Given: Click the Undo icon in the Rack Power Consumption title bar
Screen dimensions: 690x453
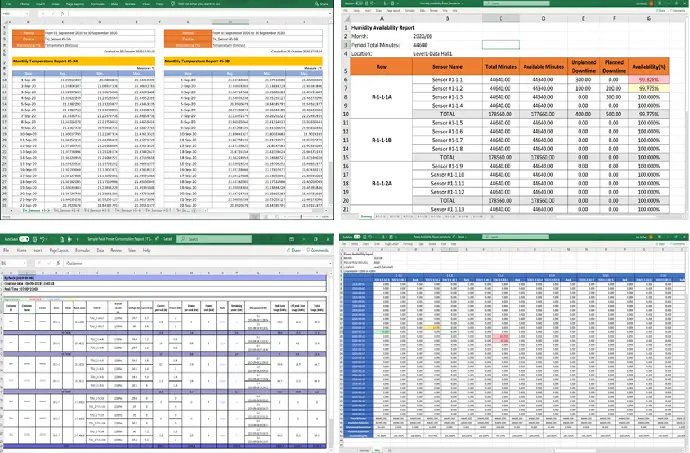Looking at the screenshot, I should click(x=42, y=240).
